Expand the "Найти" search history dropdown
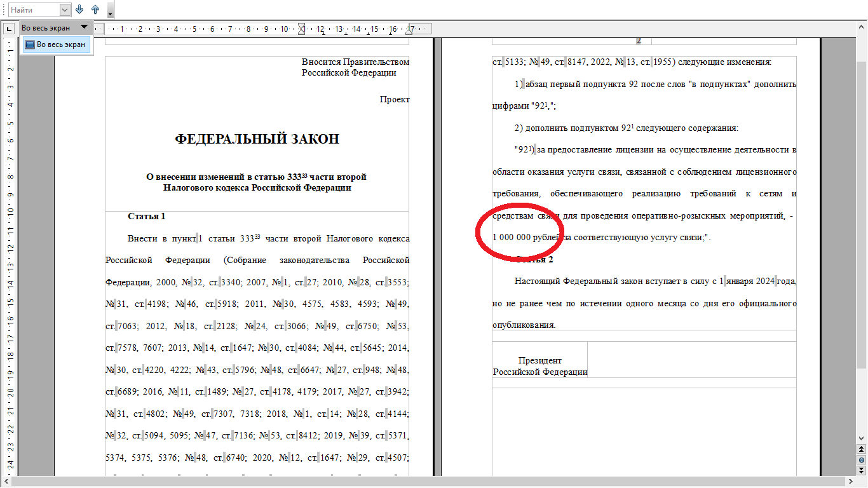This screenshot has width=868, height=488. coord(65,10)
